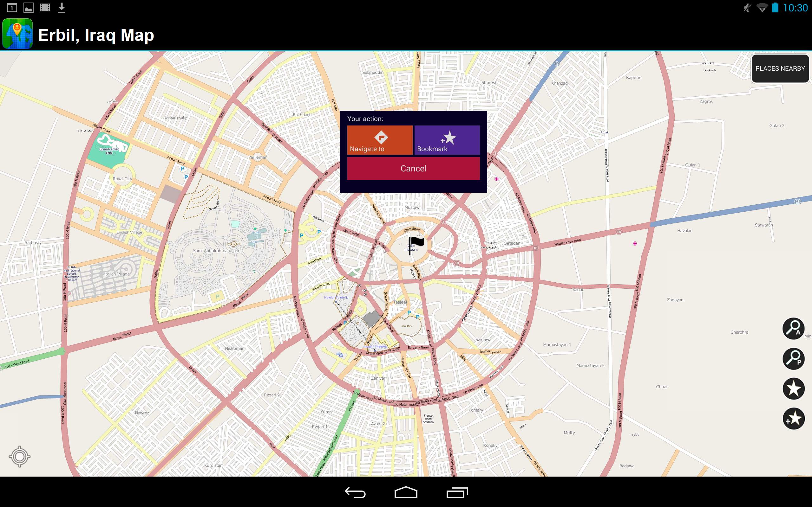Image resolution: width=812 pixels, height=507 pixels.
Task: Tap the GPS locate icon in bottom-left corner
Action: click(x=20, y=456)
